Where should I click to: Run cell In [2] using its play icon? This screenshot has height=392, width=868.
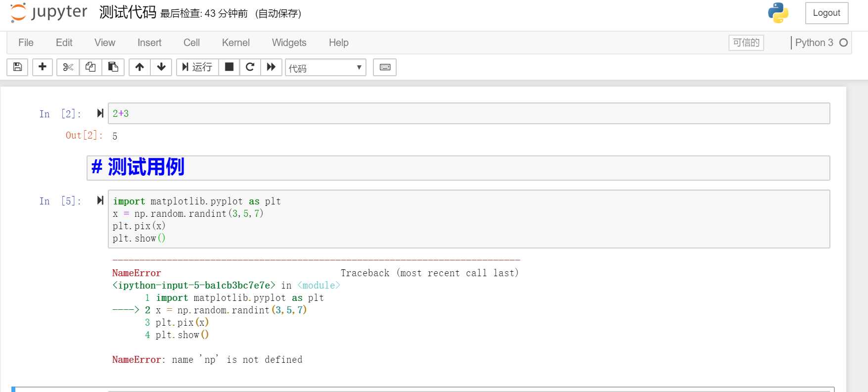point(100,113)
